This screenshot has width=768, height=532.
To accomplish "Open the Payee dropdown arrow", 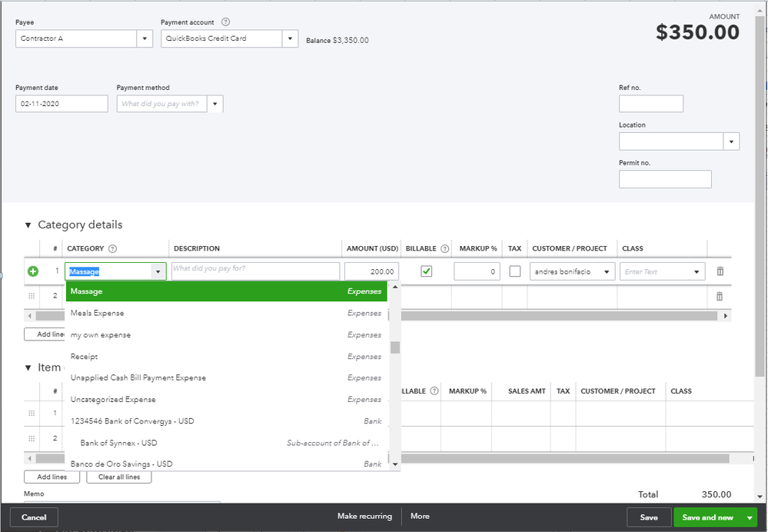I will coord(145,38).
